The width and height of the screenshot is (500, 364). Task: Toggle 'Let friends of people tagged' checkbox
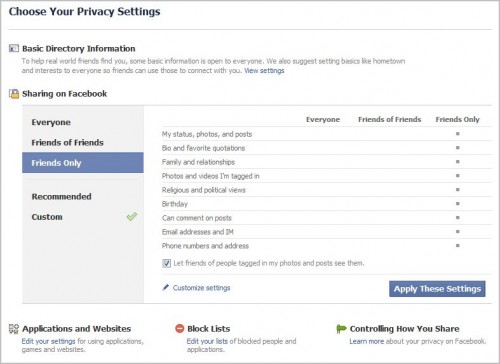166,263
